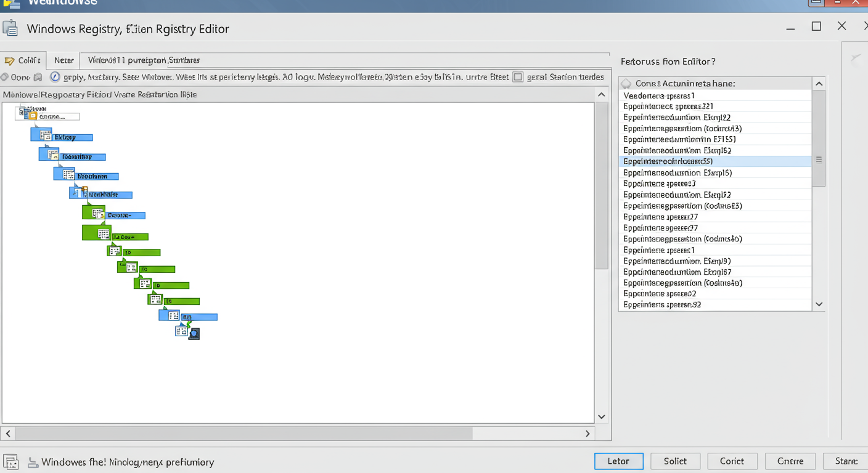
Task: Click the list's vertical scrollbar thumb
Action: click(819, 139)
